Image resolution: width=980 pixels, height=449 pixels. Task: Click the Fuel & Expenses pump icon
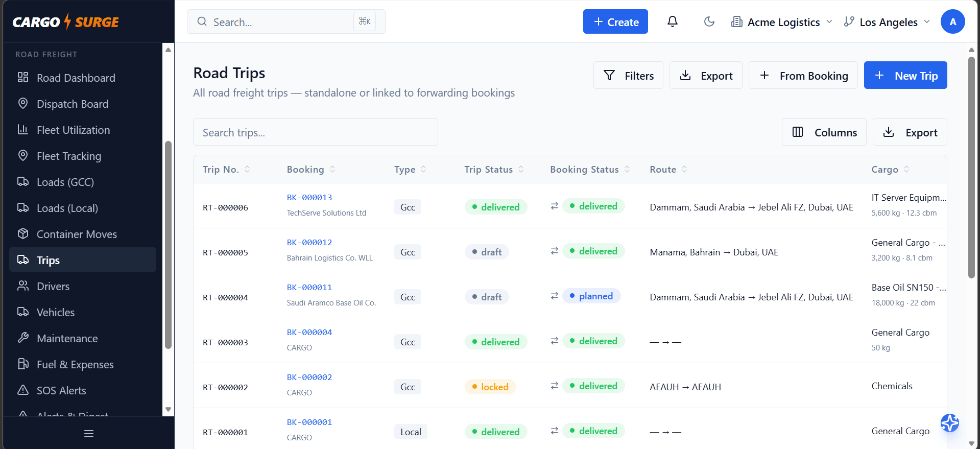coord(23,364)
